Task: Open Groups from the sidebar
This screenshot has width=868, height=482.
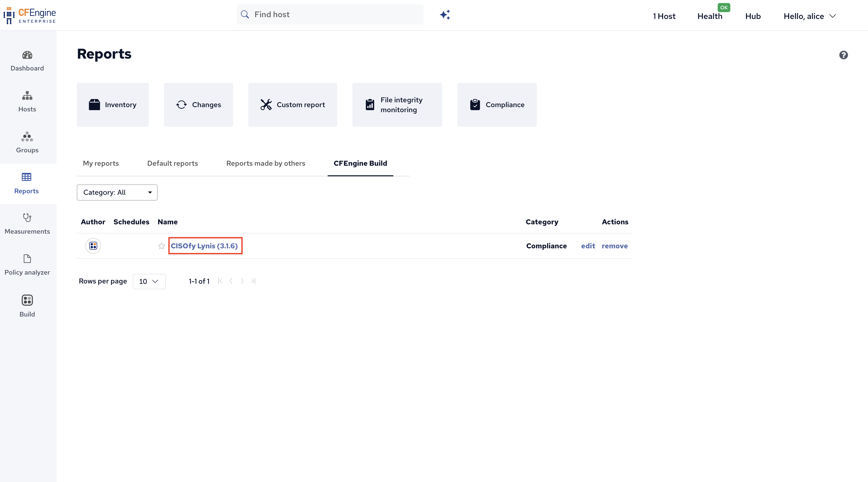Action: [27, 142]
